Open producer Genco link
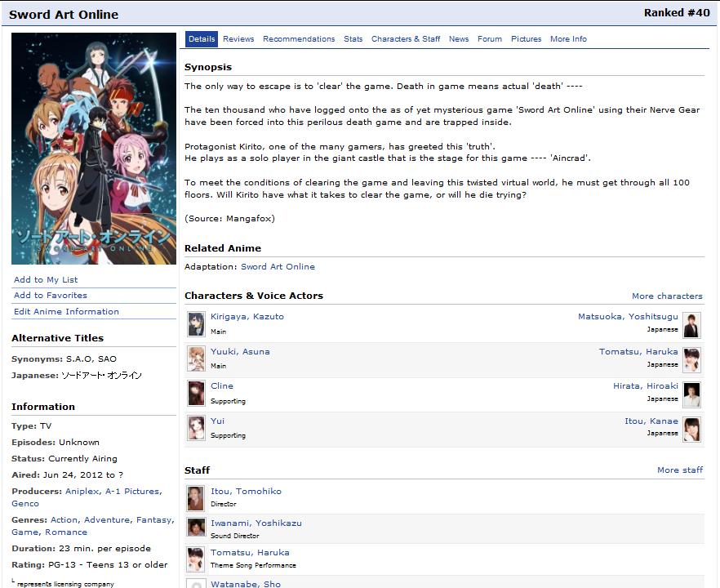The width and height of the screenshot is (720, 588). pyautogui.click(x=25, y=503)
